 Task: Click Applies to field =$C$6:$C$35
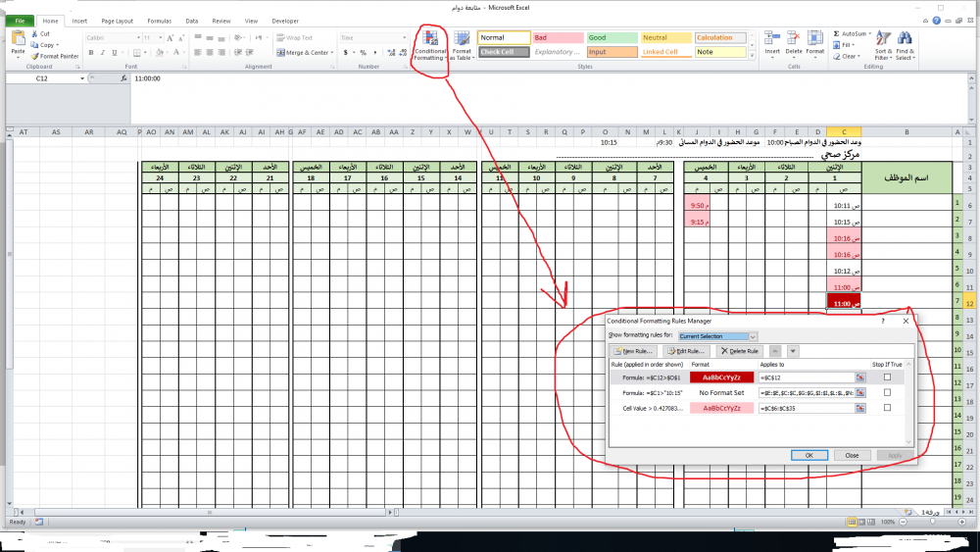click(807, 408)
